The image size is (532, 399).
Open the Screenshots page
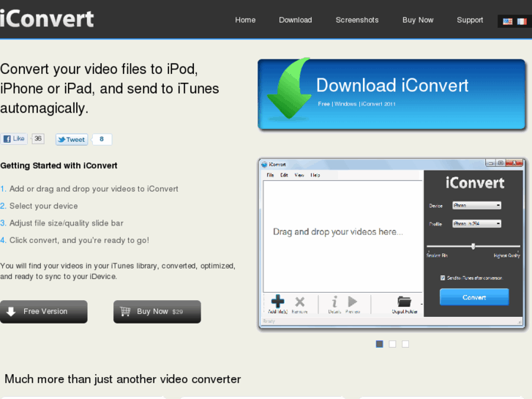tap(357, 20)
